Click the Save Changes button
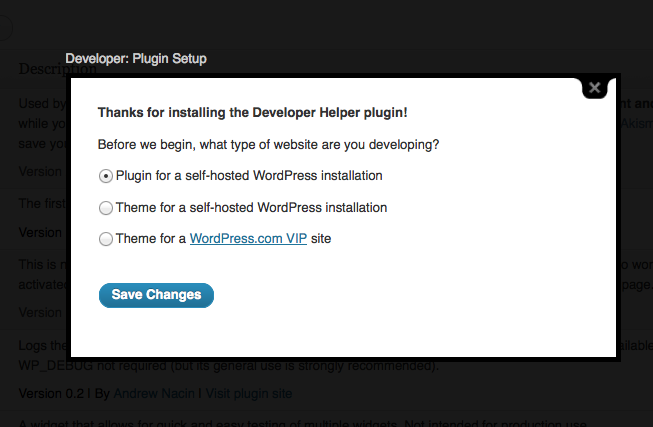The image size is (653, 427). 156,295
